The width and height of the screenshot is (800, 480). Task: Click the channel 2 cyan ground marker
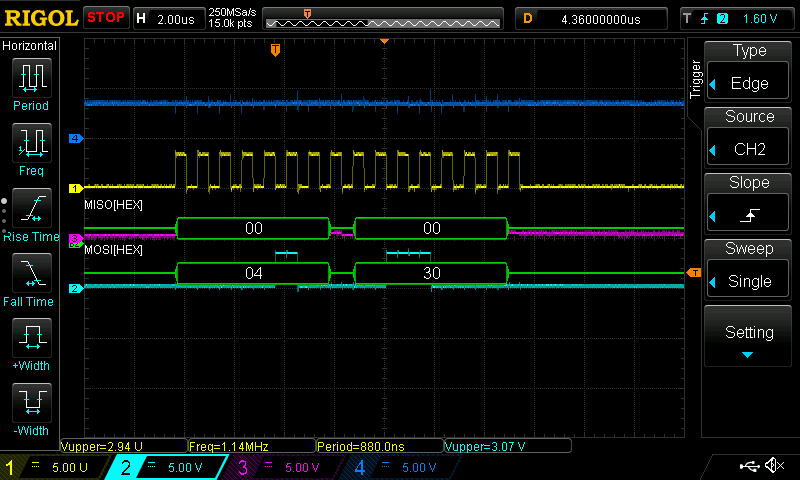click(x=76, y=288)
